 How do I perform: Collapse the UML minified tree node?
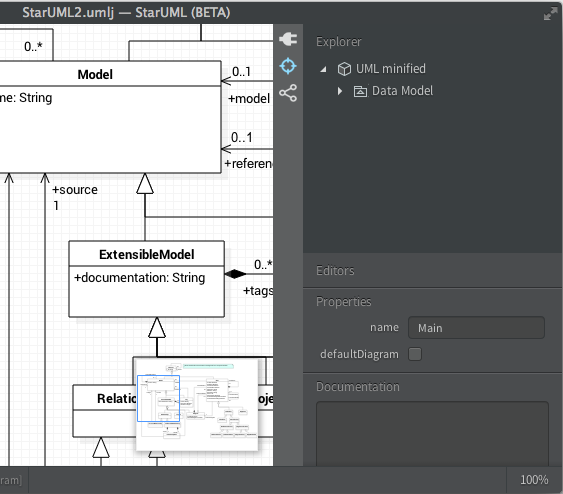coord(324,69)
